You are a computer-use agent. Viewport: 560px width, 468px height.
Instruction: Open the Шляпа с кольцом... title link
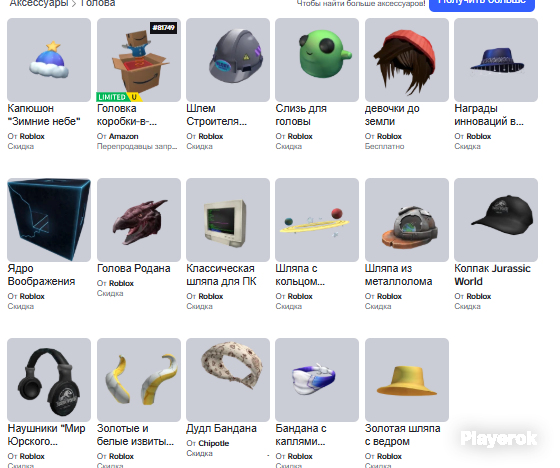(300, 275)
